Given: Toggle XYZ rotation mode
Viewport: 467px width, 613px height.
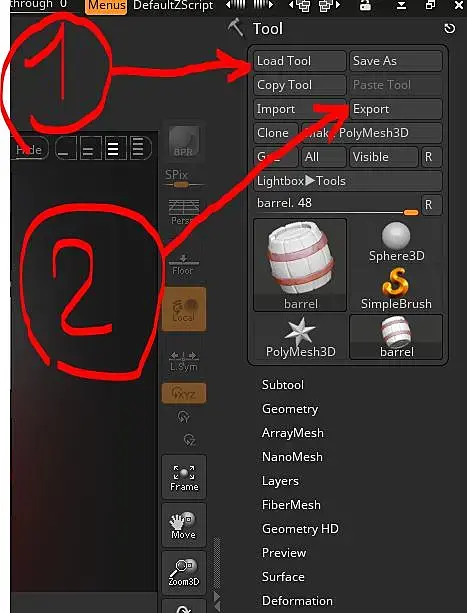Looking at the screenshot, I should pyautogui.click(x=184, y=393).
